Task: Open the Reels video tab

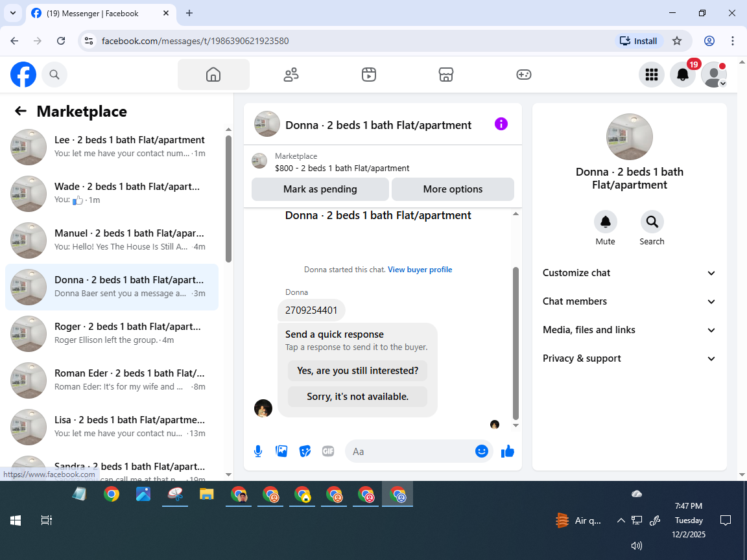Action: coord(369,75)
